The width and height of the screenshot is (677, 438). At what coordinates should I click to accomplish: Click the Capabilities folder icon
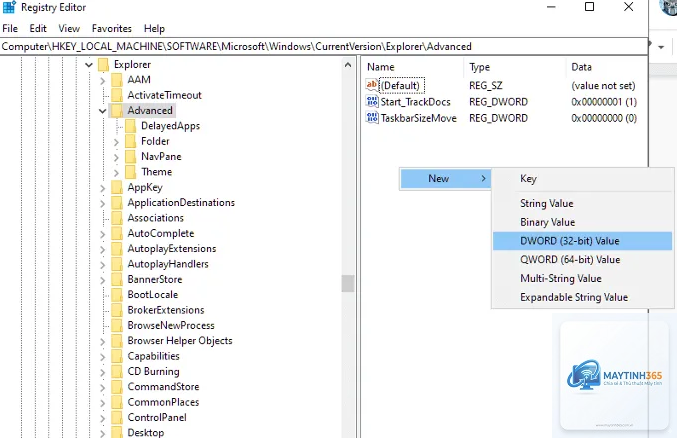[x=117, y=356]
